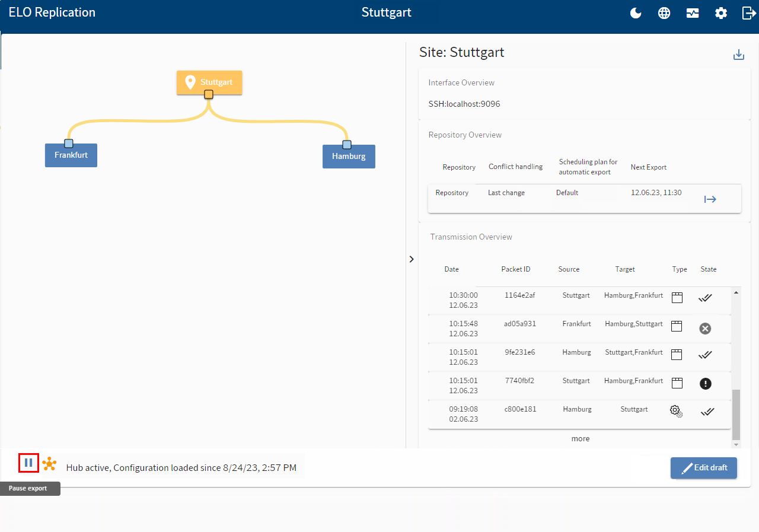The image size is (759, 532).
Task: Click Frankfurt node connector square
Action: pyautogui.click(x=69, y=143)
